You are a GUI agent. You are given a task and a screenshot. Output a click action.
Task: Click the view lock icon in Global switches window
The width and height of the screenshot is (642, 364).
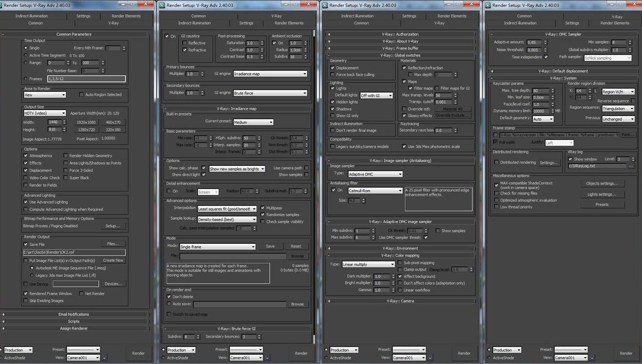coord(430,358)
